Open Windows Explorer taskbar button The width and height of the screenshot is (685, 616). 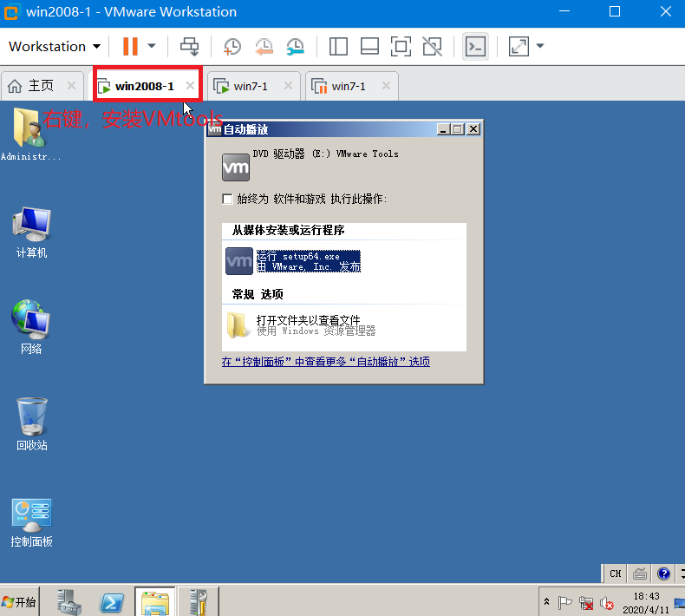point(155,602)
